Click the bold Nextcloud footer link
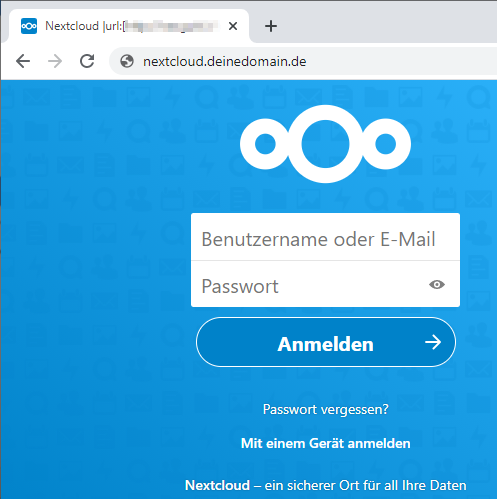Screen dimensions: 497x499 pos(217,485)
